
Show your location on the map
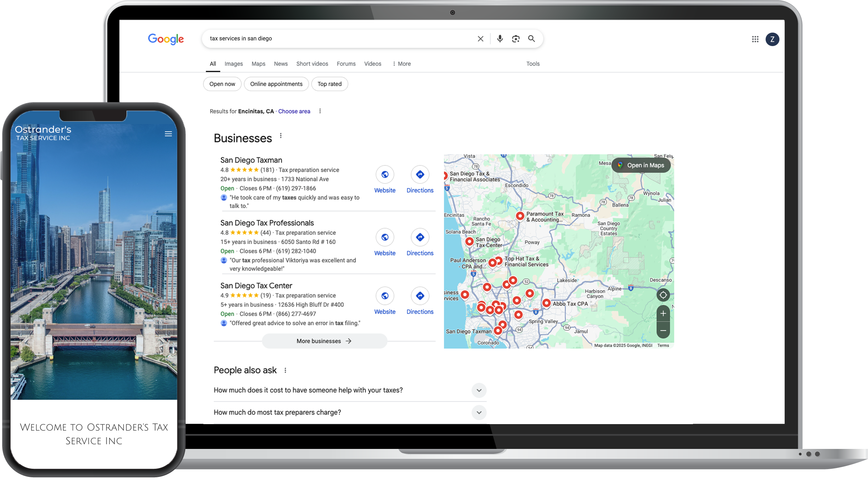[x=663, y=294]
